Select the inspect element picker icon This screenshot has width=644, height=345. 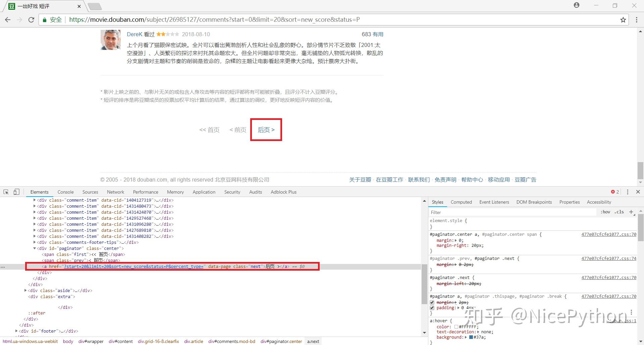[x=5, y=192]
